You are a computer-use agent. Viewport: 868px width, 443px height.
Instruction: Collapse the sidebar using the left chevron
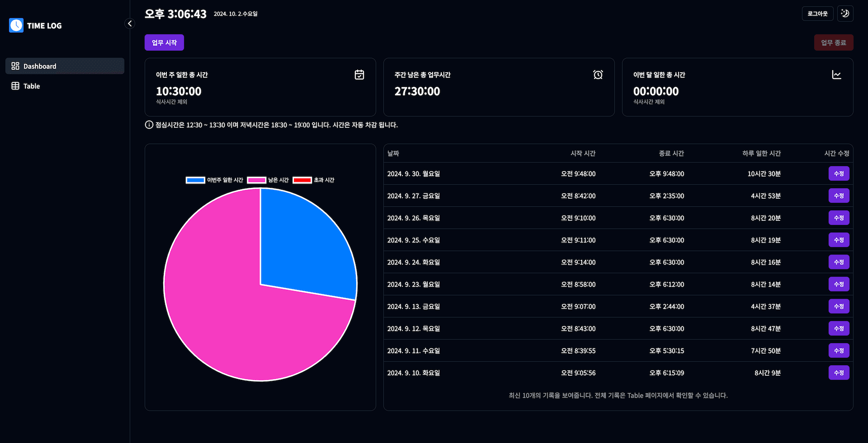click(130, 23)
